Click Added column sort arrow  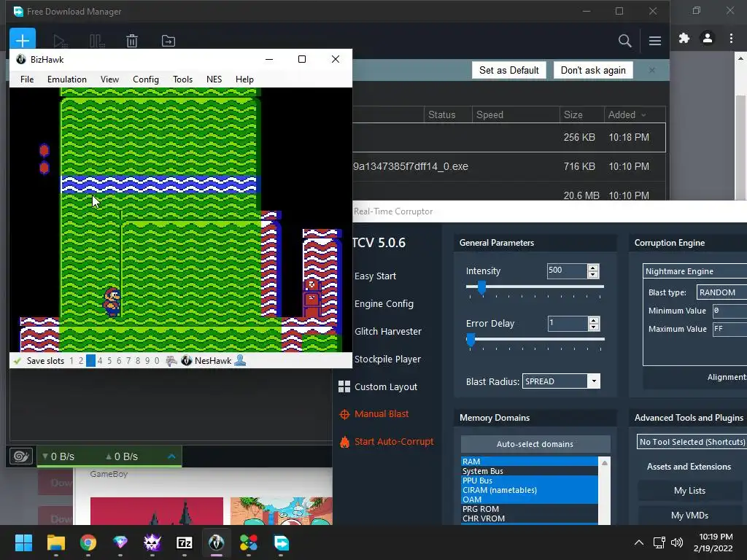pyautogui.click(x=643, y=114)
